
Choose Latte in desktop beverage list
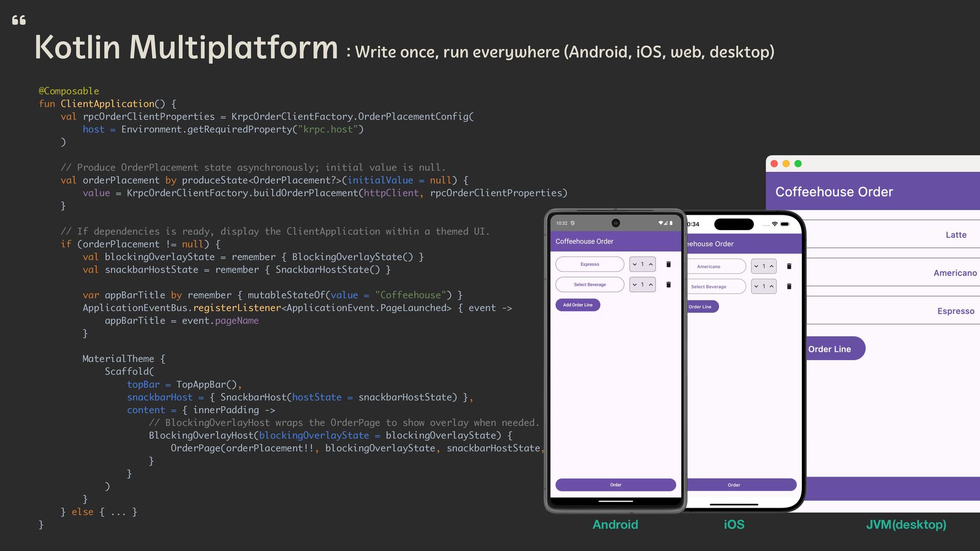coord(955,235)
